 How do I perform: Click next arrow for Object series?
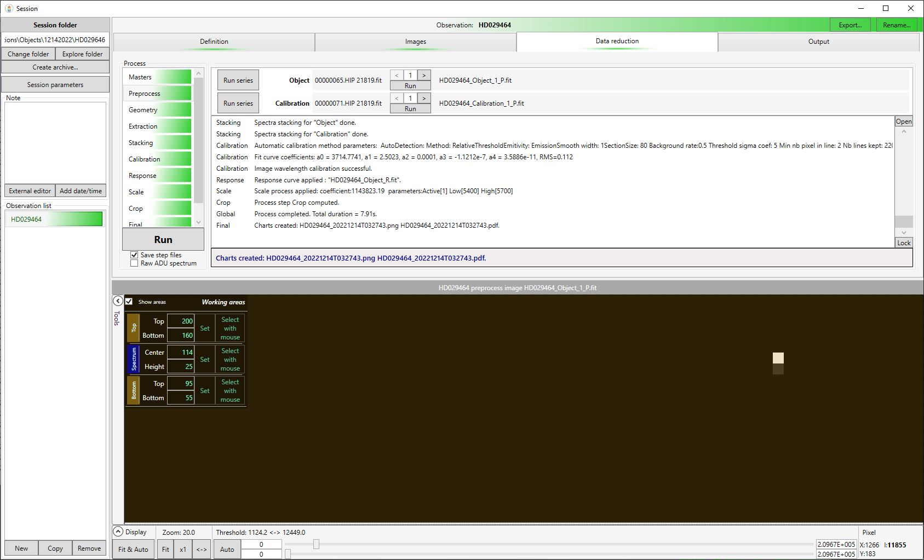point(424,76)
